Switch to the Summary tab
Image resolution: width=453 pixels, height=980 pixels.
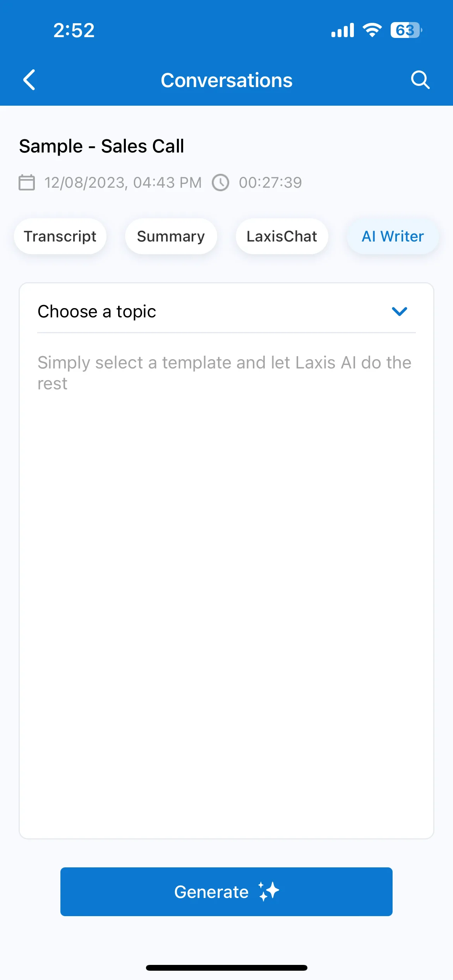coord(171,236)
